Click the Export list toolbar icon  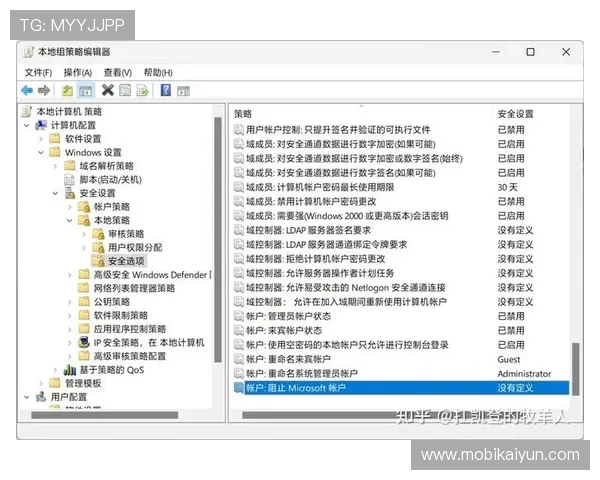[x=143, y=91]
